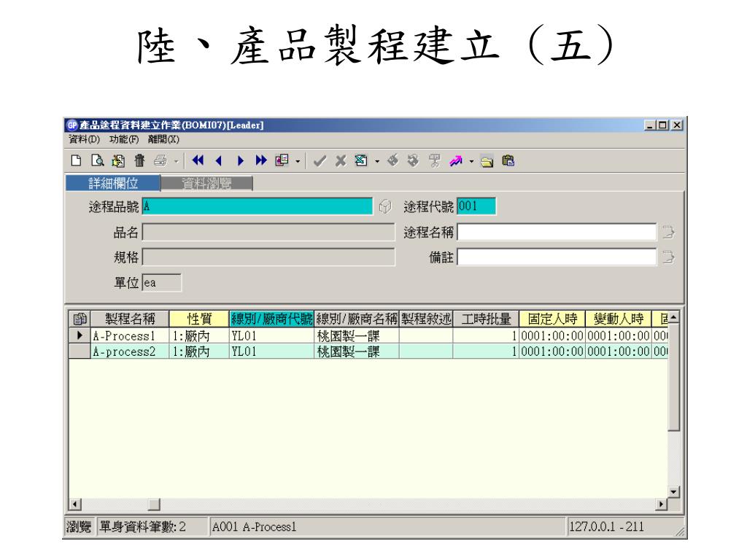Click the cancel X toolbar icon
Image resolution: width=747 pixels, height=560 pixels.
coord(340,161)
